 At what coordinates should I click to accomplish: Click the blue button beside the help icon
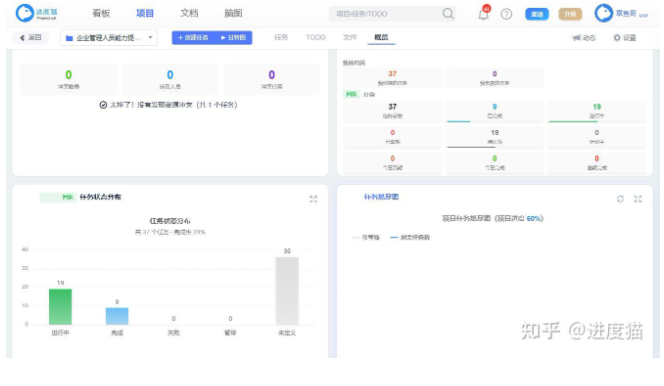coord(537,14)
